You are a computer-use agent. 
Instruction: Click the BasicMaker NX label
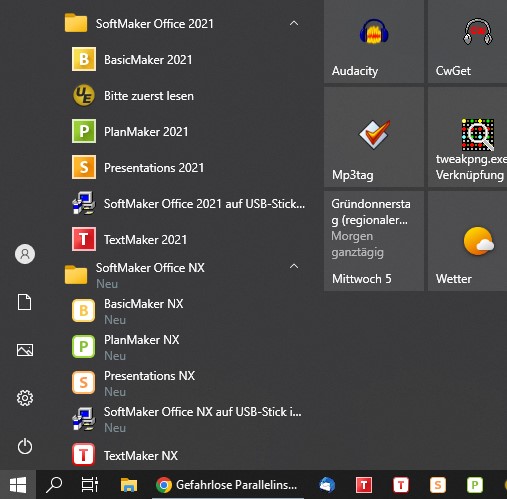(x=144, y=304)
